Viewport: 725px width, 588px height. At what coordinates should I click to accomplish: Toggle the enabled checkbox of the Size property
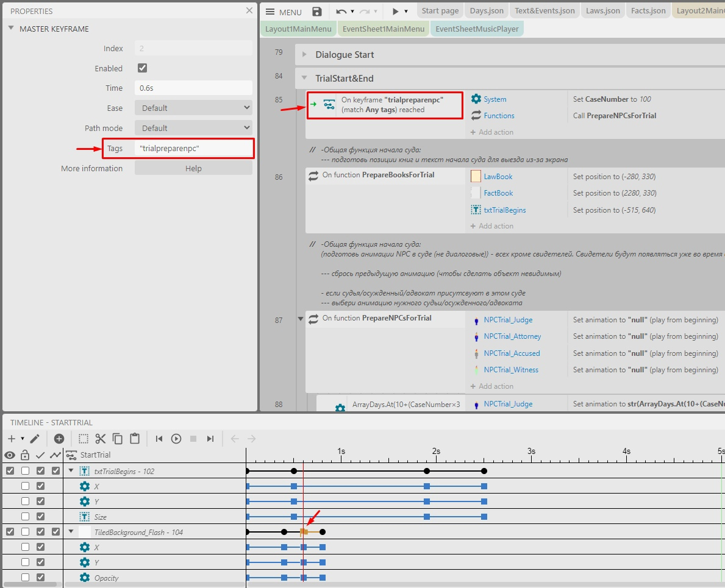pyautogui.click(x=41, y=517)
